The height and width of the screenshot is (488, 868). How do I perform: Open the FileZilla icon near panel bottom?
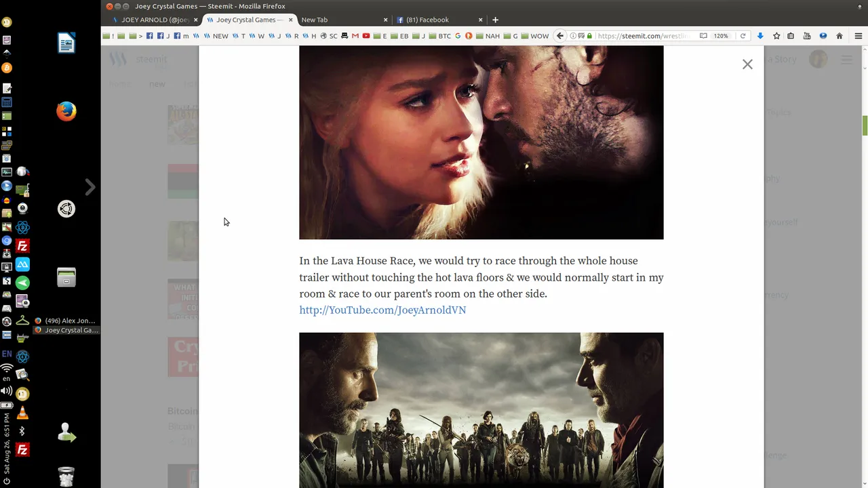click(22, 450)
